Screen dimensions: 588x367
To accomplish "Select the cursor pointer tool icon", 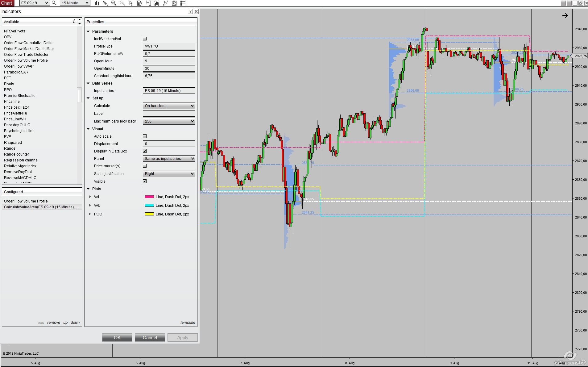I will 131,3.
